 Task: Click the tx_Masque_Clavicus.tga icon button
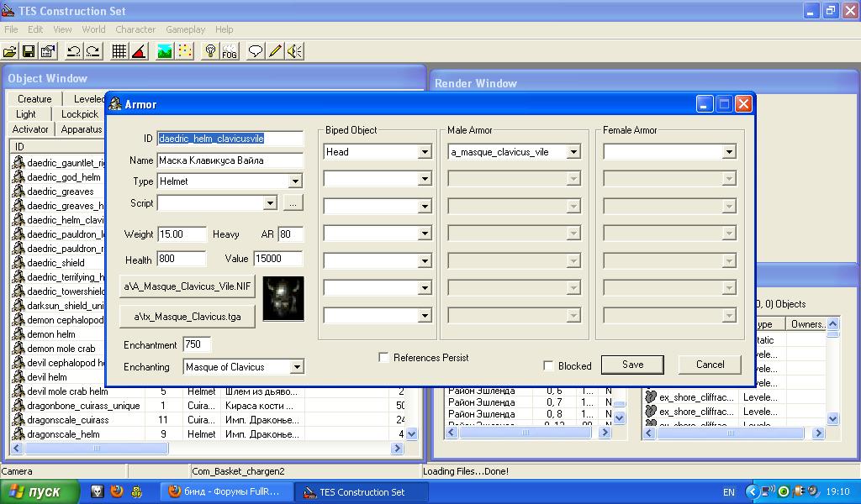[188, 317]
